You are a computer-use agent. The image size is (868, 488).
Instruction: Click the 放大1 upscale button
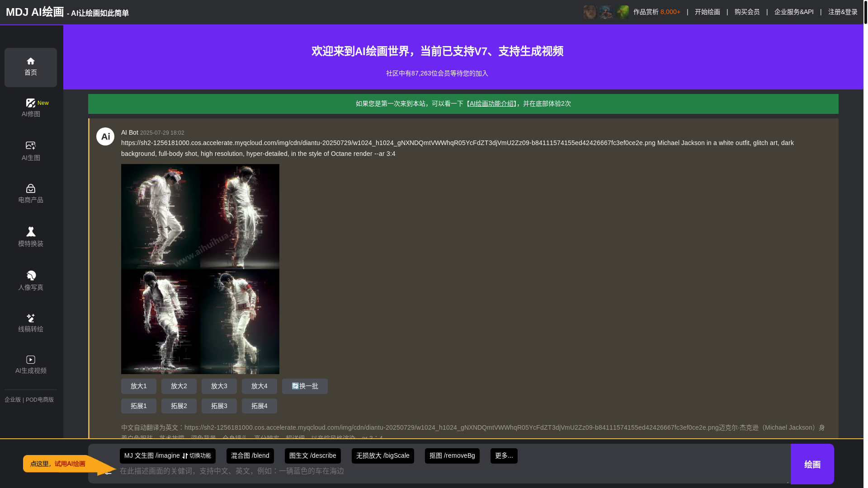[x=139, y=386]
